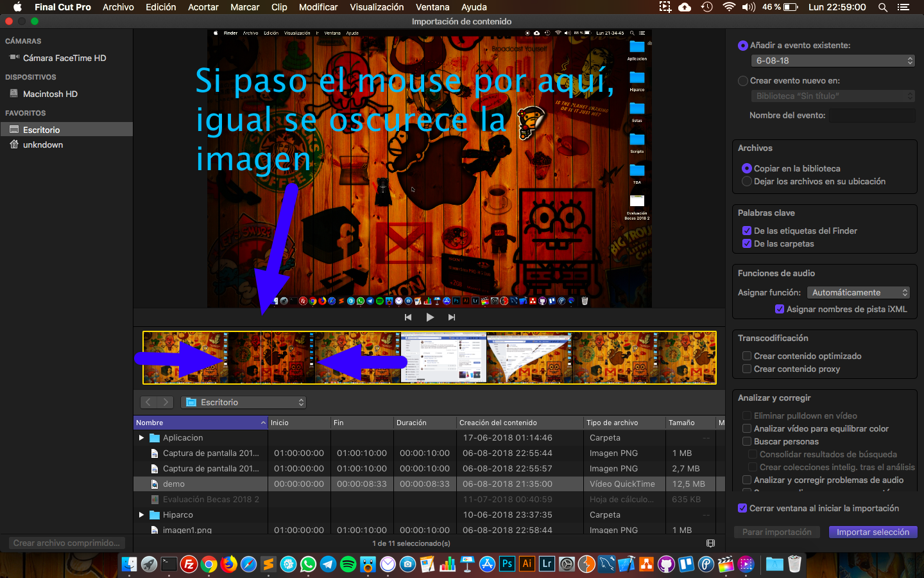The width and height of the screenshot is (924, 578).
Task: Enable Crear contenido optimizado checkbox
Action: [747, 356]
